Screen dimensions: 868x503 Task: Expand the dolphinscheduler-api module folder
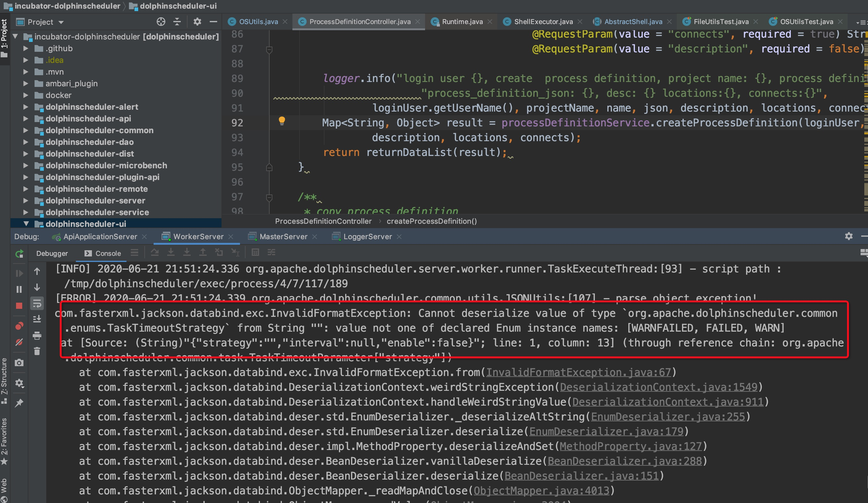point(26,119)
